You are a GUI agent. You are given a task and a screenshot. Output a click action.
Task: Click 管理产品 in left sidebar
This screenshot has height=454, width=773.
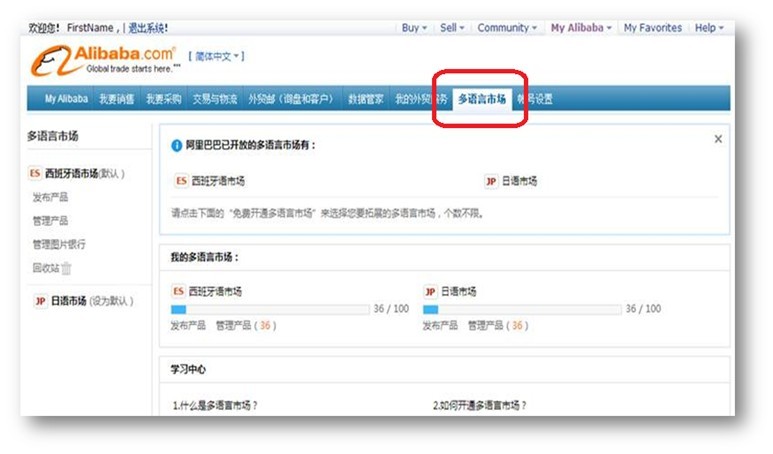point(50,221)
